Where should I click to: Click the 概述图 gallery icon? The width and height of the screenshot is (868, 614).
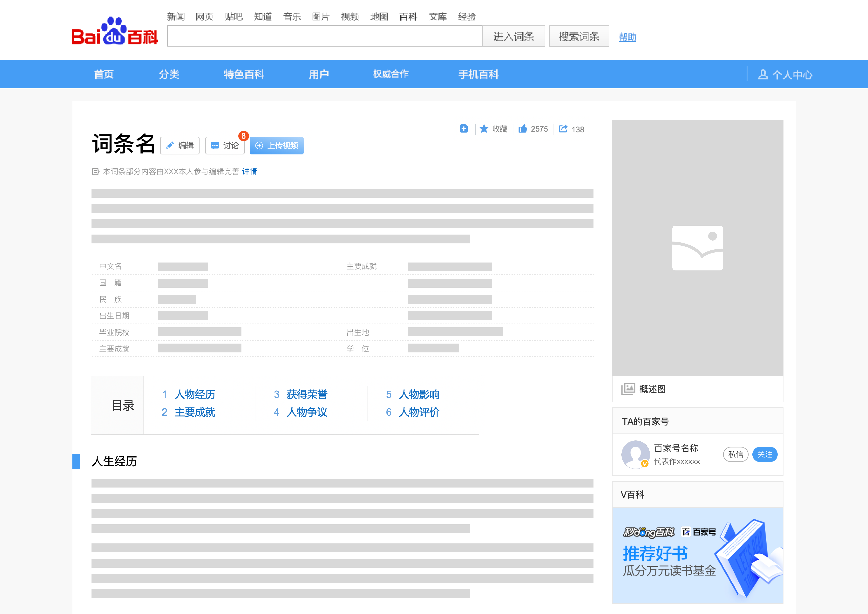628,389
